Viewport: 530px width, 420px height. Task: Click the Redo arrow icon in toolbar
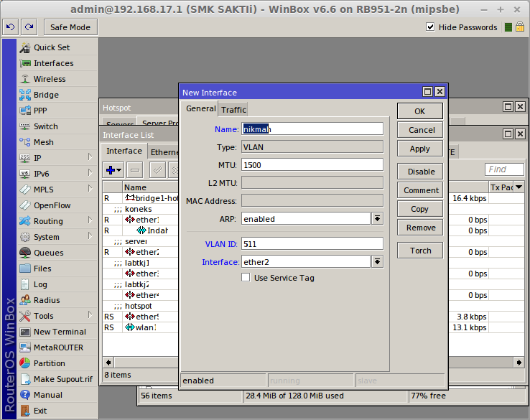tap(29, 27)
